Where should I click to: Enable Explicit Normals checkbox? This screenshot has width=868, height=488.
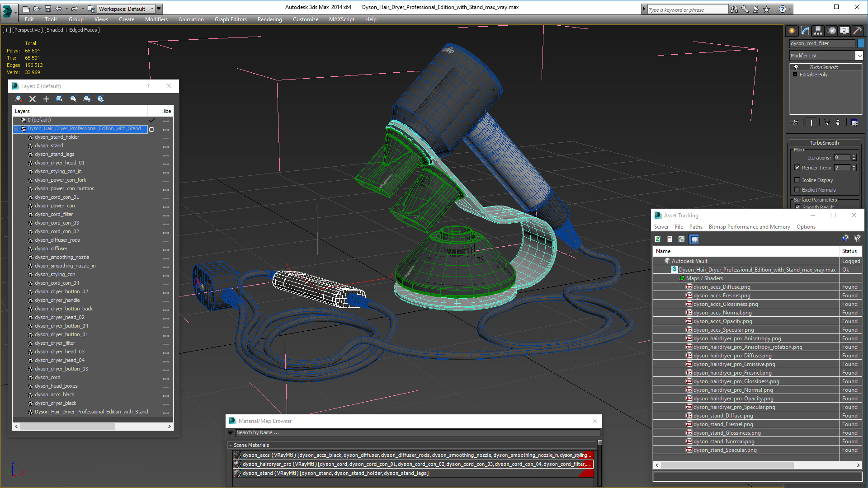(797, 190)
